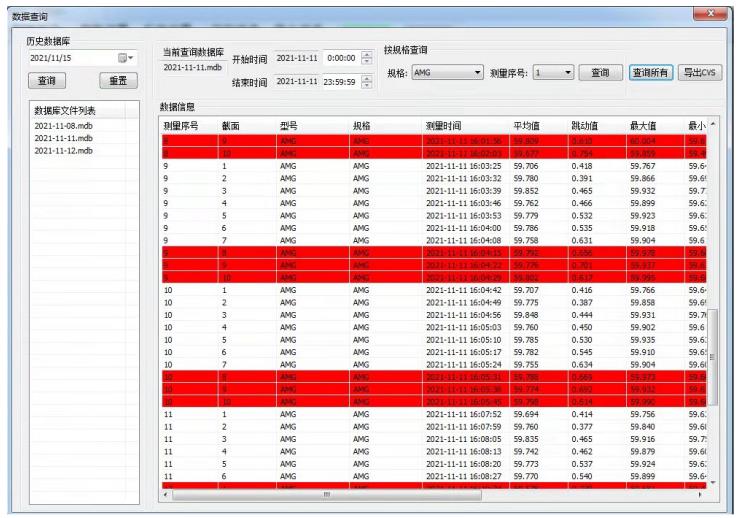
Task: Click the 跳动值 column header
Action: click(x=583, y=127)
